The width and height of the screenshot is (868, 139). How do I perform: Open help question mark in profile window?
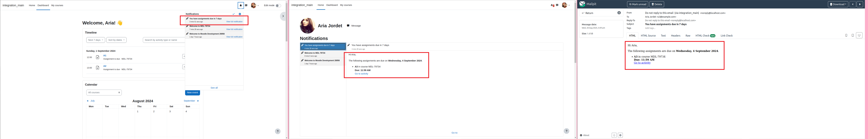click(x=566, y=131)
